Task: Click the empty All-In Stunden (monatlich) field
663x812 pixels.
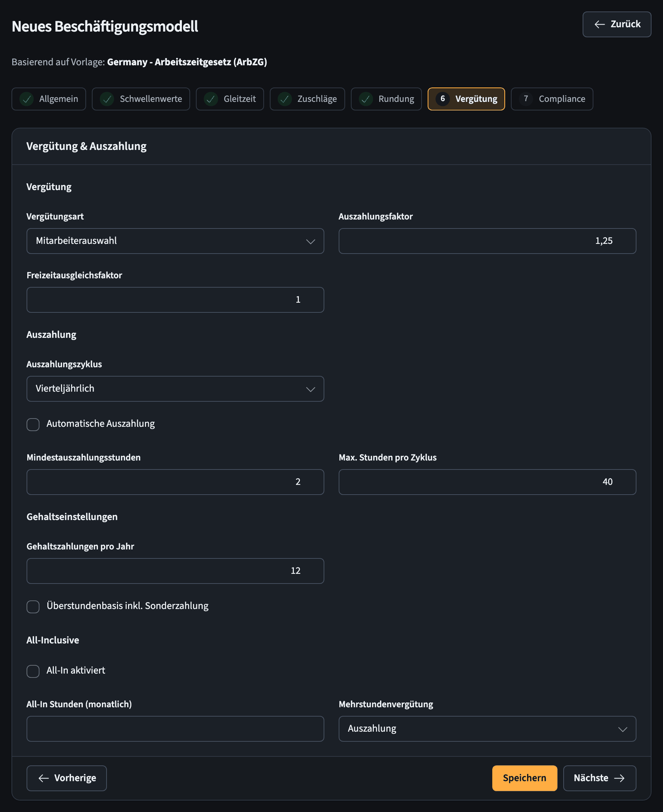Action: click(175, 729)
